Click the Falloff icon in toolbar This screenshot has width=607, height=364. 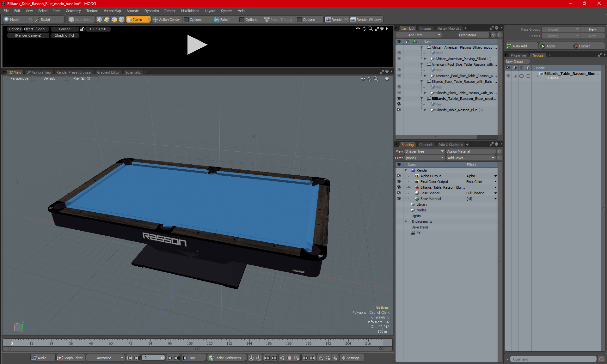tap(217, 20)
